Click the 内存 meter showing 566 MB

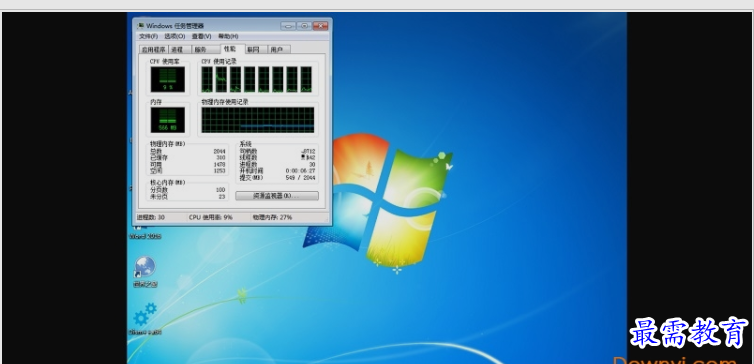[167, 120]
